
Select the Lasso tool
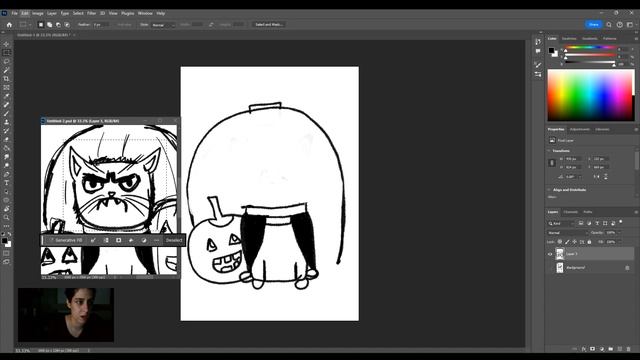[6, 61]
